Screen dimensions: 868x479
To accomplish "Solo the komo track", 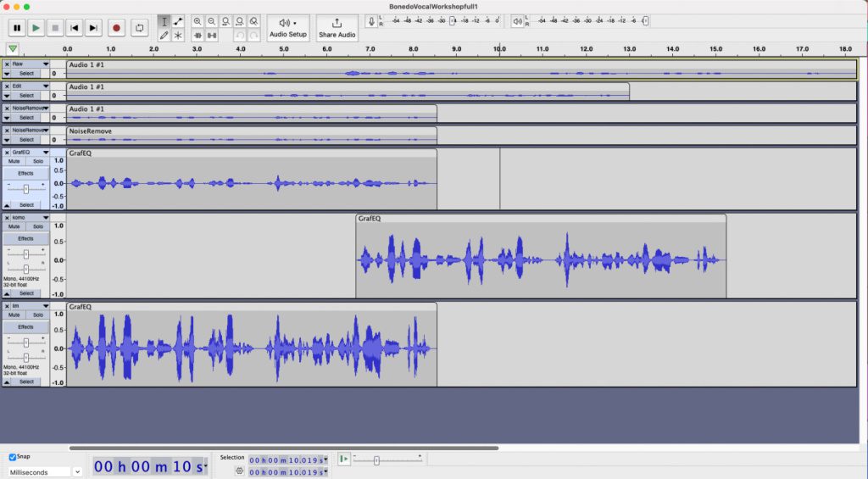I will pos(37,226).
